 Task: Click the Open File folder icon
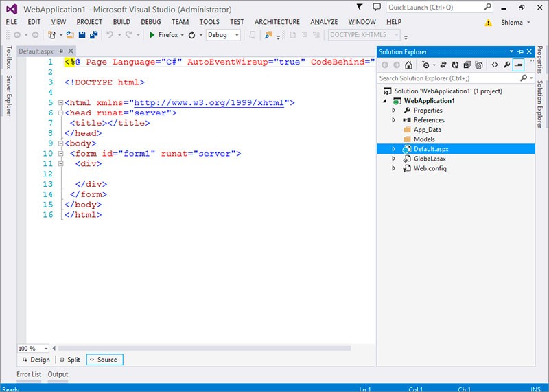(70, 35)
